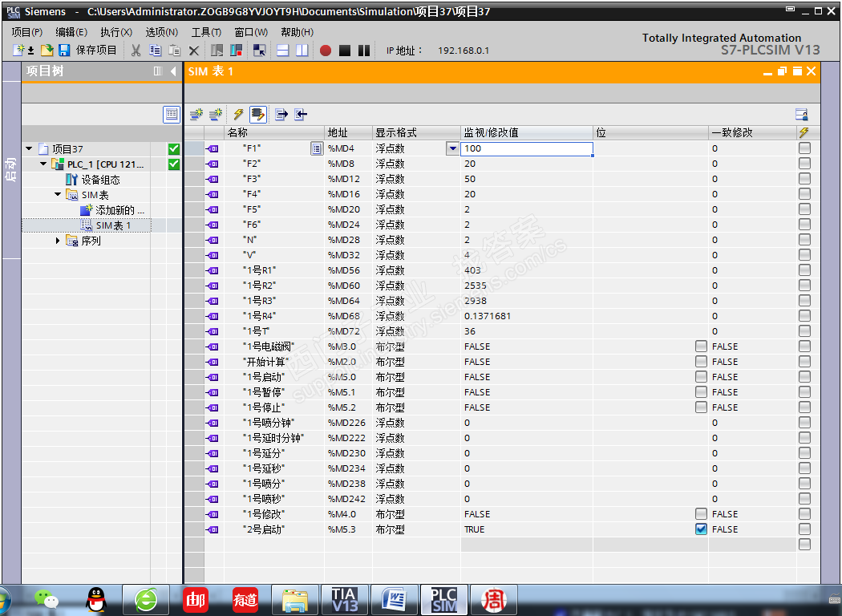Click the open project folder icon

[47, 51]
